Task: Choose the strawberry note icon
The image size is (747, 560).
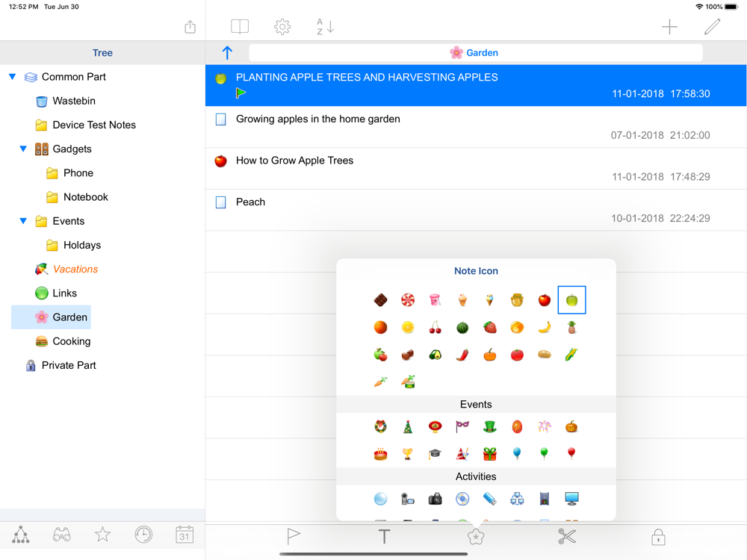Action: 490,328
